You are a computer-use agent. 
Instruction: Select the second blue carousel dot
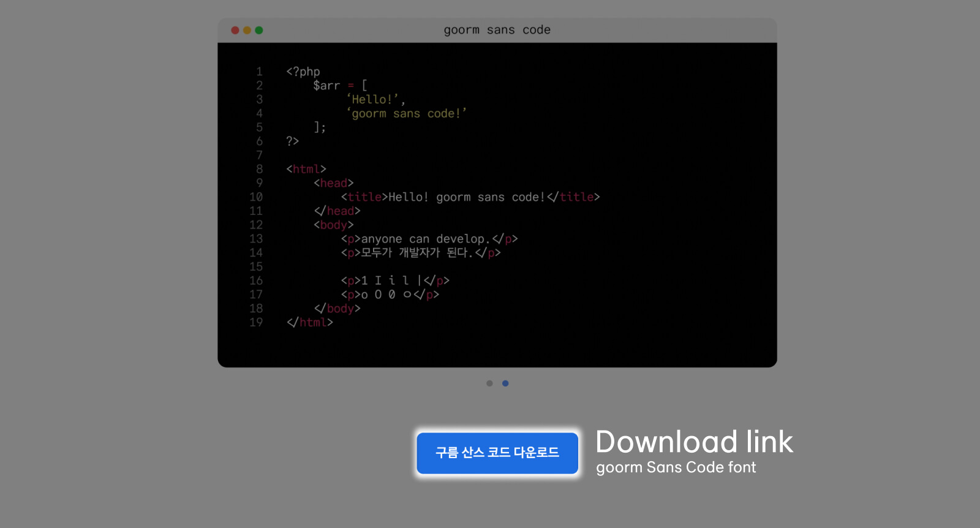pos(505,383)
